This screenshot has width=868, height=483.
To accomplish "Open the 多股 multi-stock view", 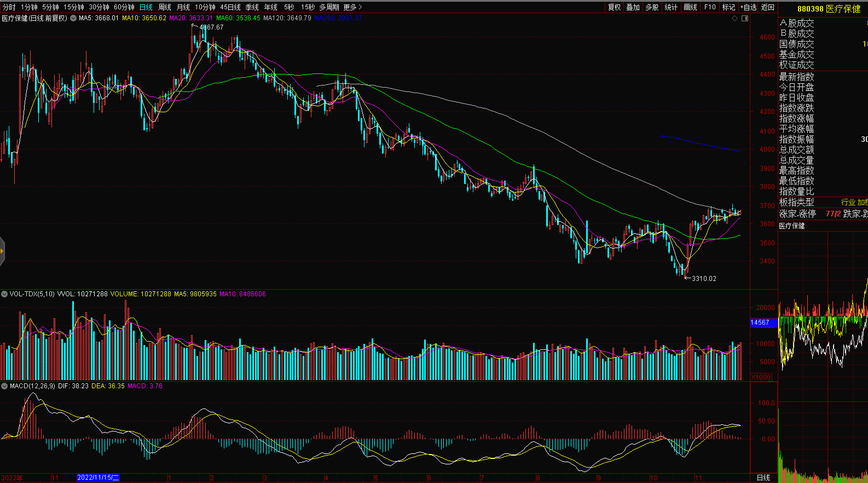I will coord(652,7).
